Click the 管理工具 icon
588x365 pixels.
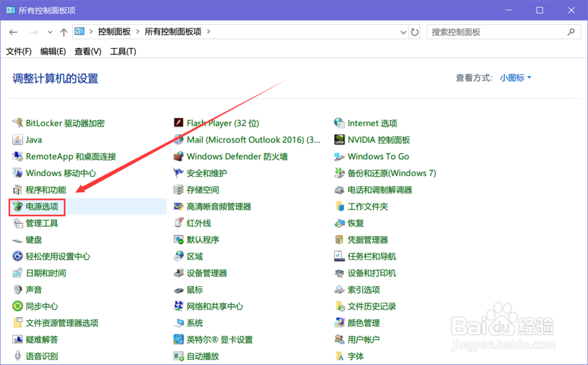point(18,223)
